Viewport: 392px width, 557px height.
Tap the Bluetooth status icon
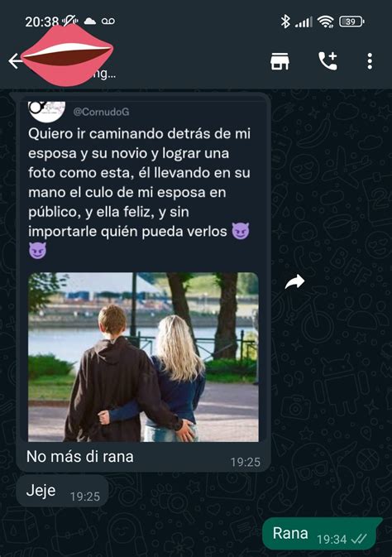[285, 22]
